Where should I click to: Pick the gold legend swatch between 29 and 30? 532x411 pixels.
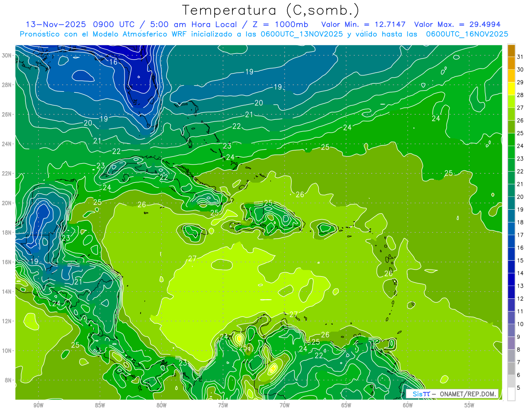coord(511,76)
